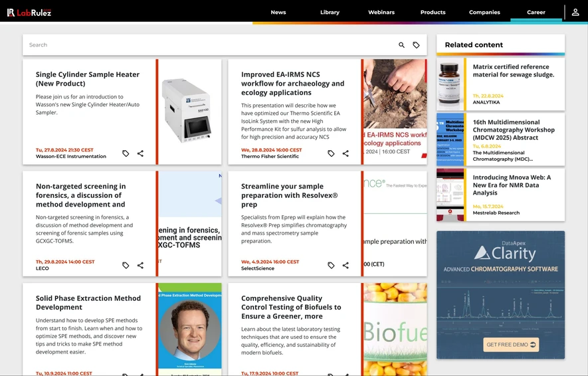Screen dimensions: 588x376
Task: Click the Multidimensional Workshop blue thumbnail
Action: click(x=450, y=140)
